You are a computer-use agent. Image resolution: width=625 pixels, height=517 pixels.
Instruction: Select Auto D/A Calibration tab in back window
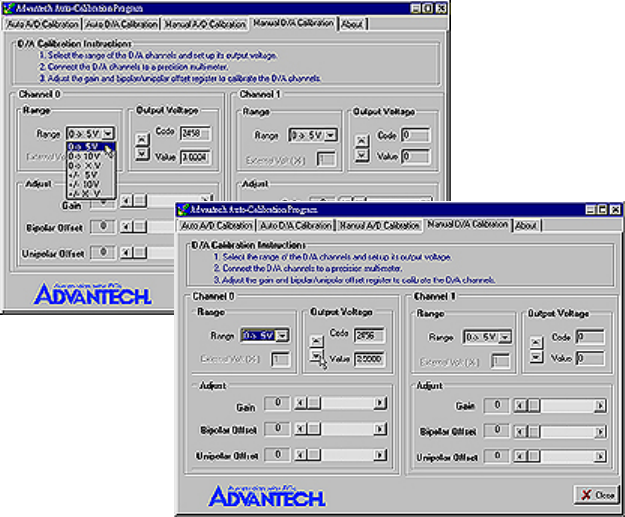pyautogui.click(x=120, y=23)
